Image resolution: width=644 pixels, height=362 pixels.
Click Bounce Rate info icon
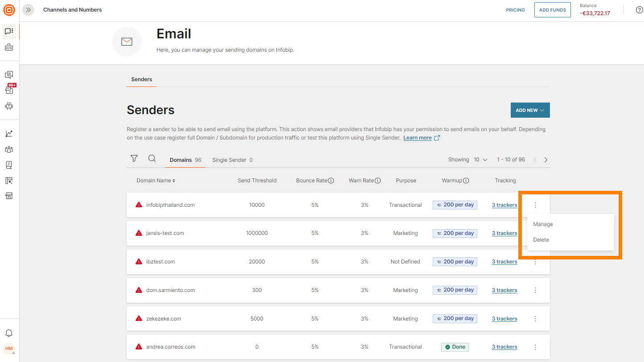pyautogui.click(x=331, y=181)
